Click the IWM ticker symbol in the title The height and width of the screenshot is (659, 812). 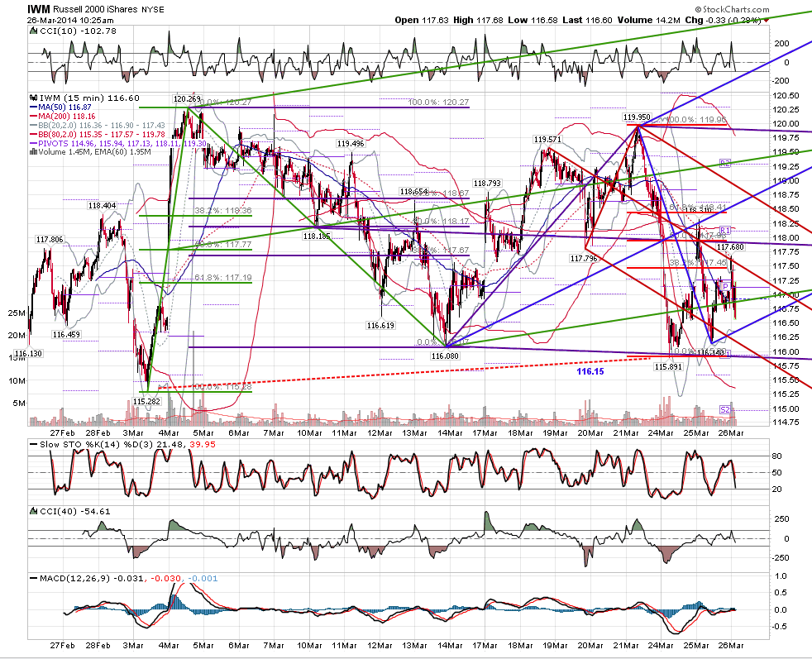39,9
